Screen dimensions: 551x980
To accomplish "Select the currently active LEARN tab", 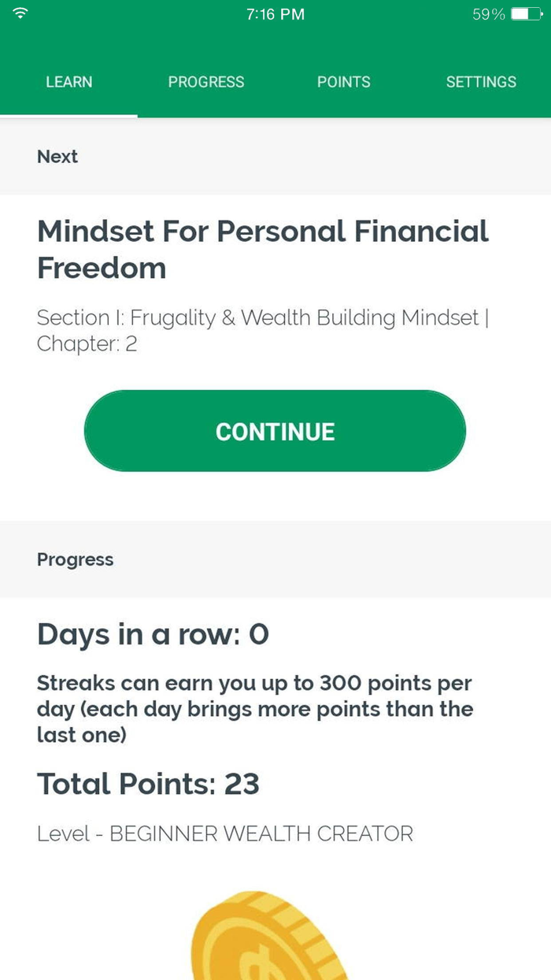I will coord(69,82).
